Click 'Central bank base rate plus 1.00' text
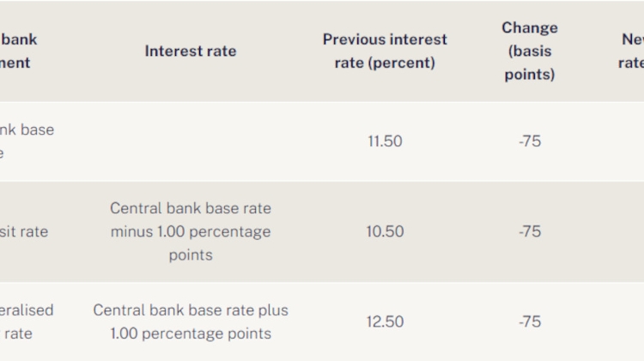The width and height of the screenshot is (644, 361). pyautogui.click(x=191, y=321)
